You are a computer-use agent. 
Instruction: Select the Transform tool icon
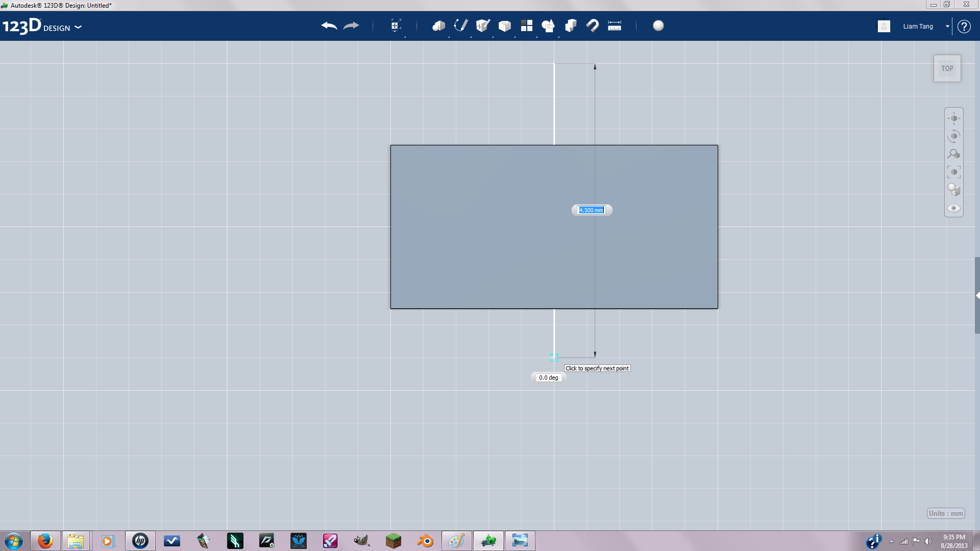click(x=396, y=26)
